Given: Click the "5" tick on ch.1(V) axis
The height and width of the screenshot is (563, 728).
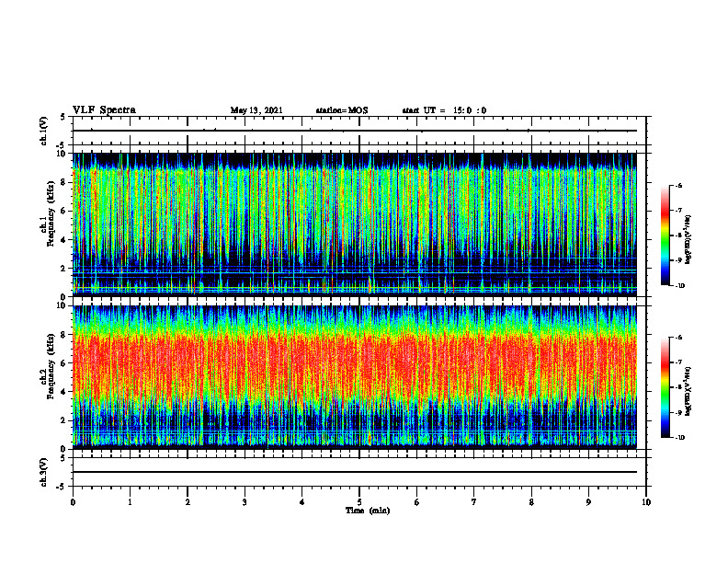Looking at the screenshot, I should coord(63,117).
